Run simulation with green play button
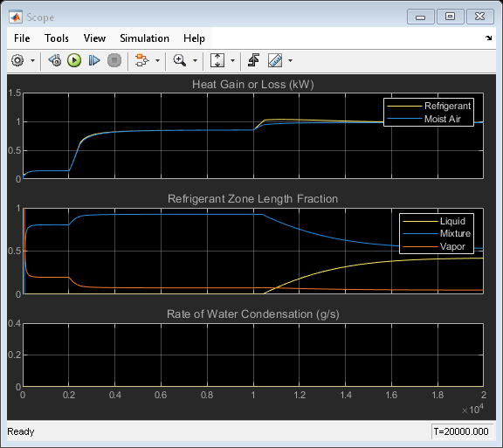Image resolution: width=503 pixels, height=448 pixels. point(74,60)
